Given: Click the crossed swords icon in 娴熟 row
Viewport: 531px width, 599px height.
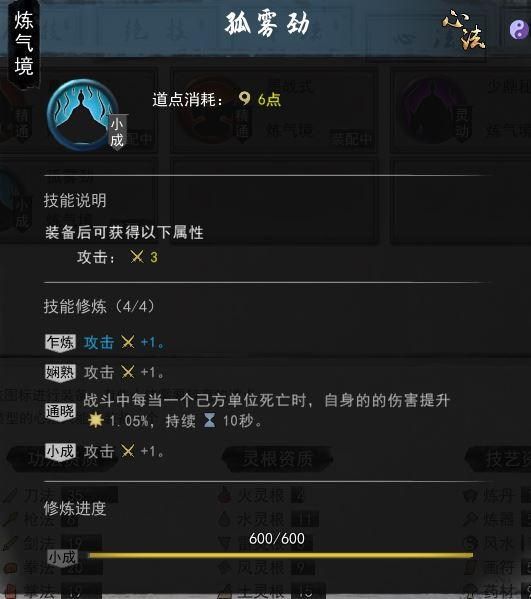Looking at the screenshot, I should pyautogui.click(x=128, y=372).
